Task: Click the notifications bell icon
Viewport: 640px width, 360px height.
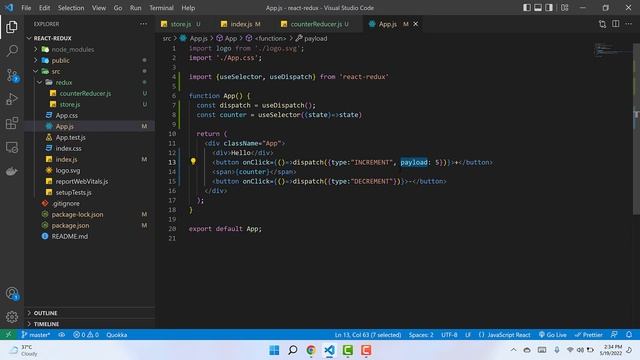Action: 629,335
